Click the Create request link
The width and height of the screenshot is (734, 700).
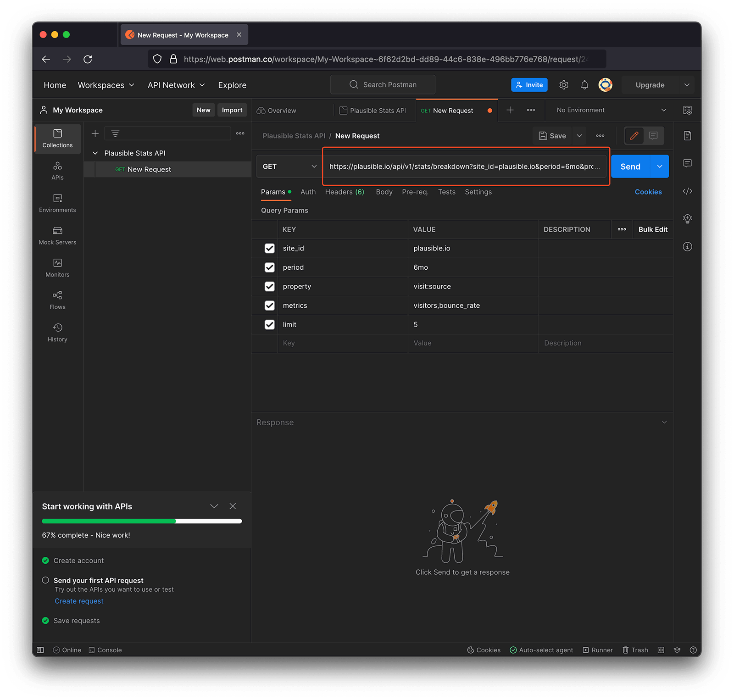click(79, 601)
